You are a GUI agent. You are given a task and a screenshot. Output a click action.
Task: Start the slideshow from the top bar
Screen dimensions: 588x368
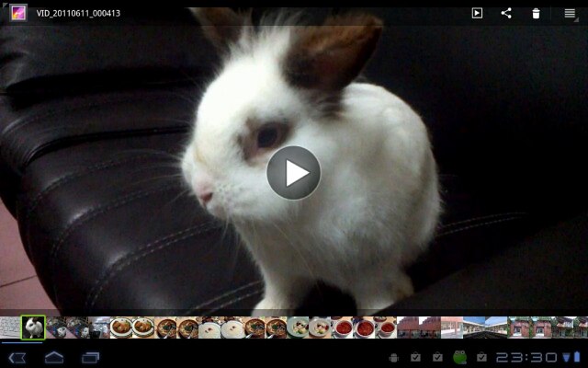(477, 13)
